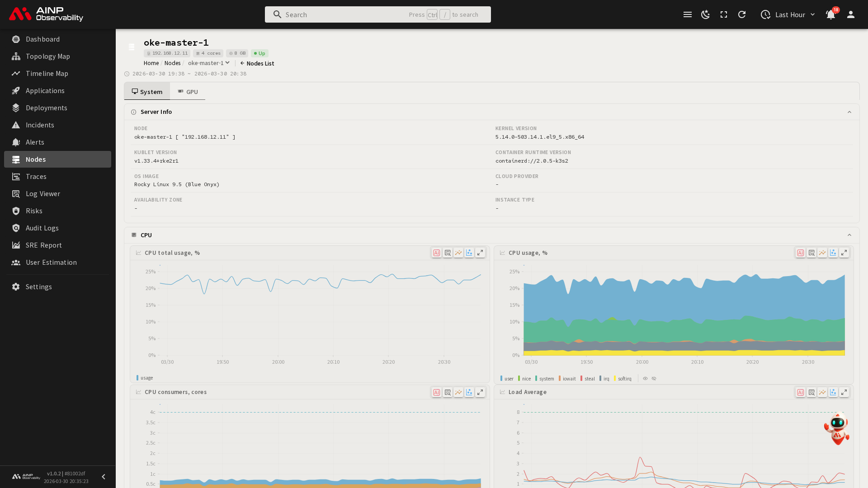Switch to the GPU tab
This screenshot has width=868, height=488.
[188, 92]
